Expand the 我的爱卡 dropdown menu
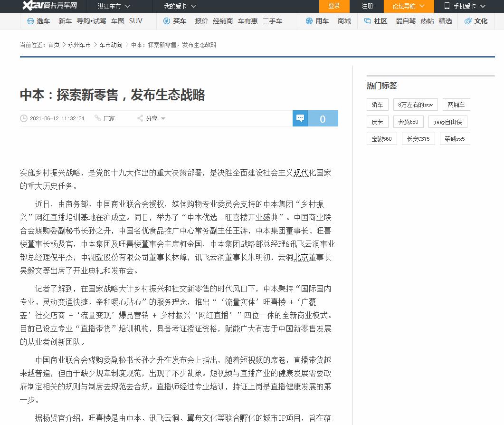Viewport: 504px width, 425px height. (x=180, y=6)
